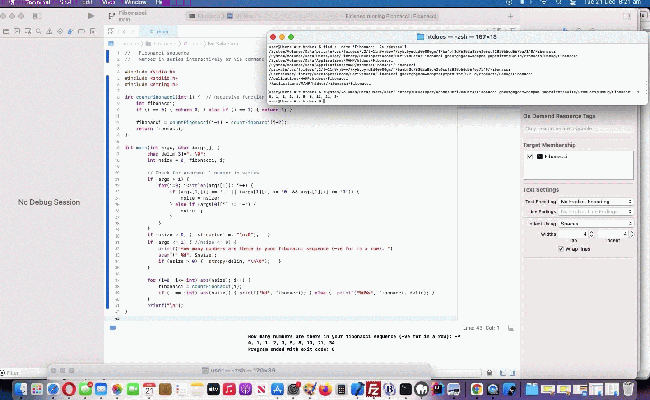
Task: Open the Source Control navigator in Xcode
Action: click(x=17, y=32)
